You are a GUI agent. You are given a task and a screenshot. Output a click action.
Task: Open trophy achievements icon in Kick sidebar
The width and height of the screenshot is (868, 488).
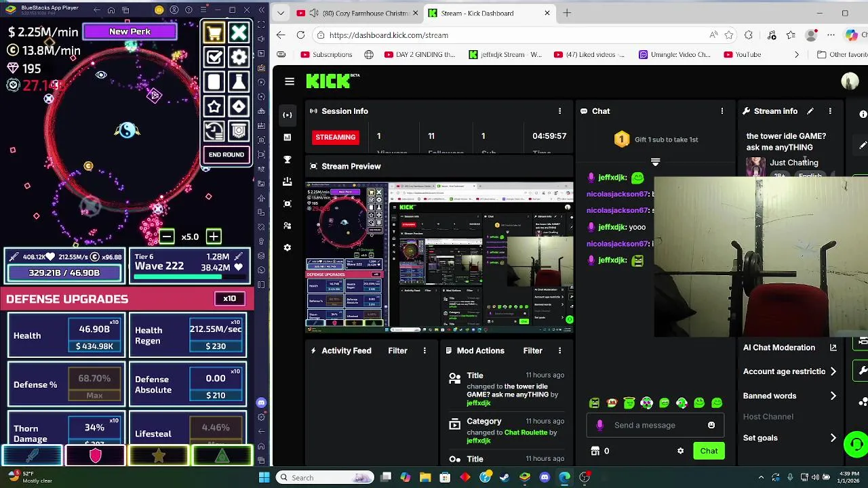(x=288, y=159)
